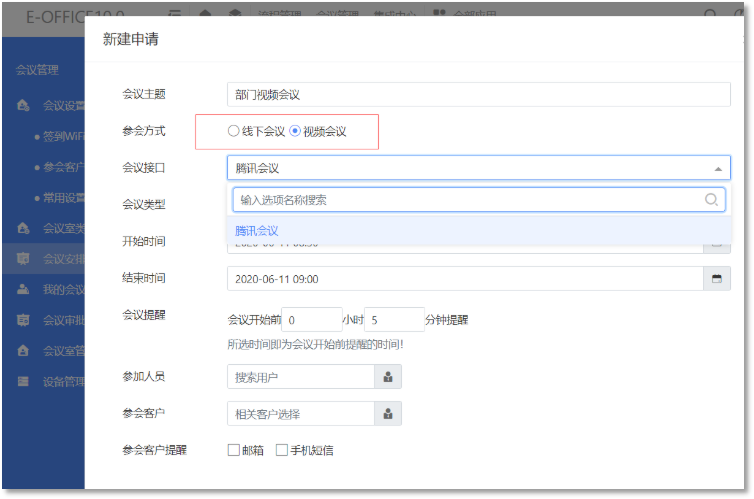
Task: Open the customer selector icon for 参会客户
Action: (388, 413)
